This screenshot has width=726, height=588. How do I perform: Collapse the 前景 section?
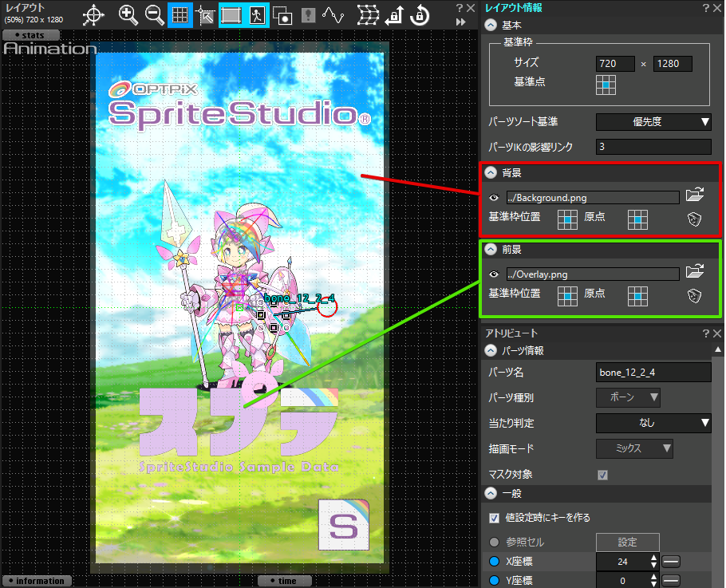[x=491, y=250]
